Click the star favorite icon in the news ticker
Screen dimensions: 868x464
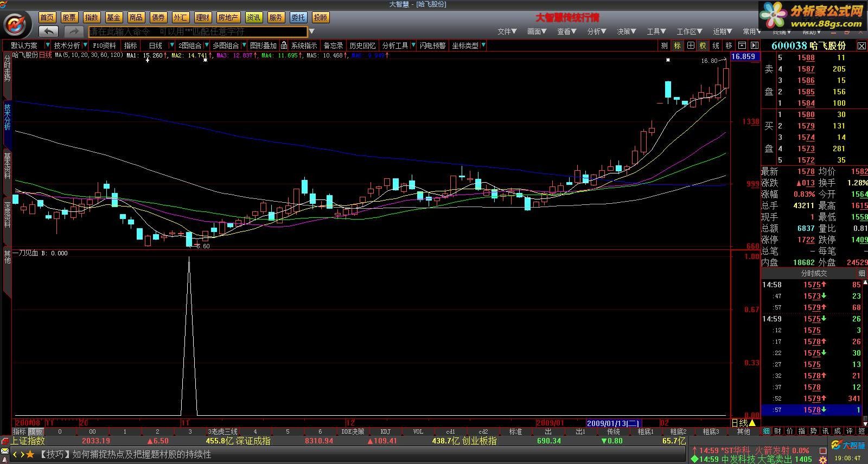(30, 454)
